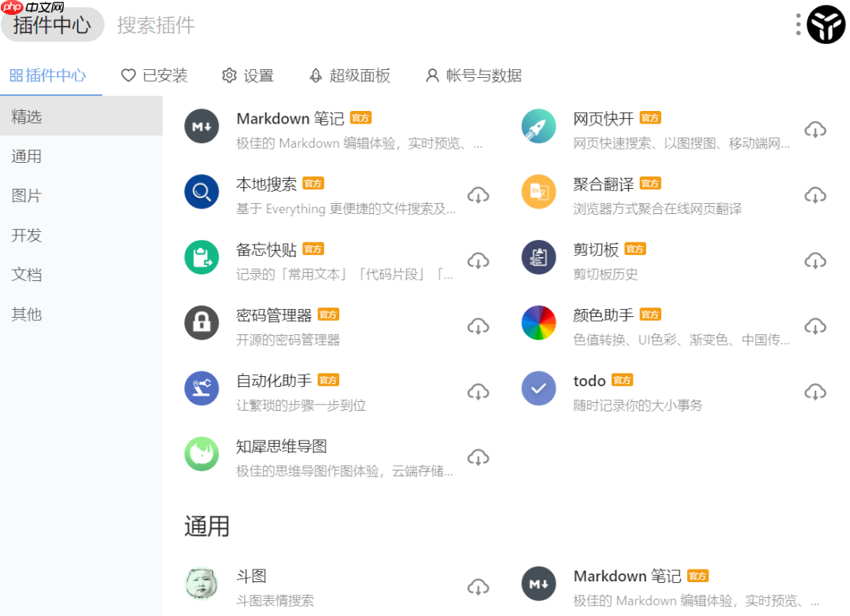
Task: Click the 斗图 meme search icon
Action: tap(201, 585)
